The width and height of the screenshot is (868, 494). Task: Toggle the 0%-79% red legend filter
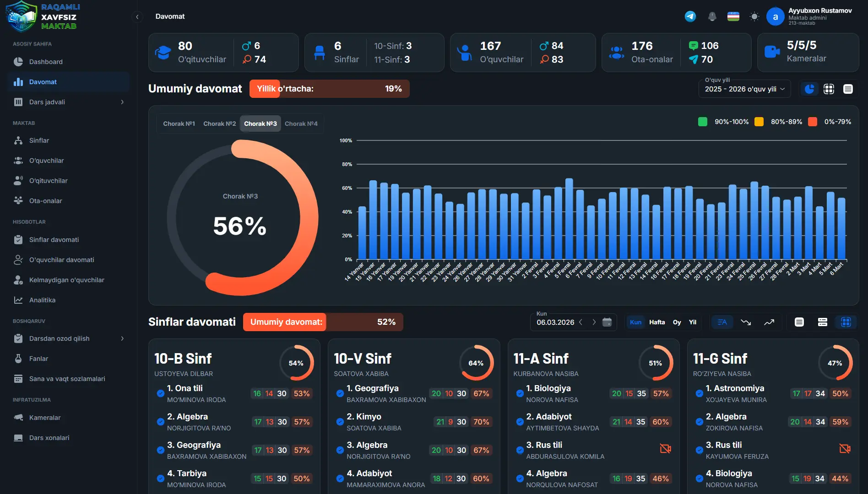813,122
